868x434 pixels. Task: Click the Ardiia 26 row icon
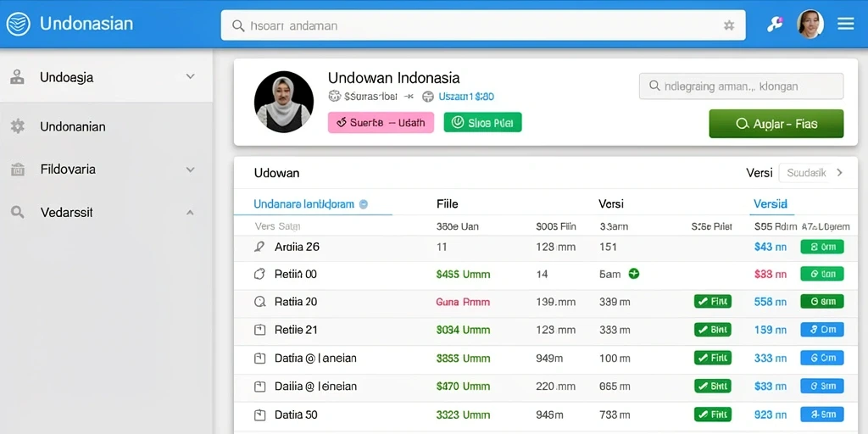[x=259, y=247]
